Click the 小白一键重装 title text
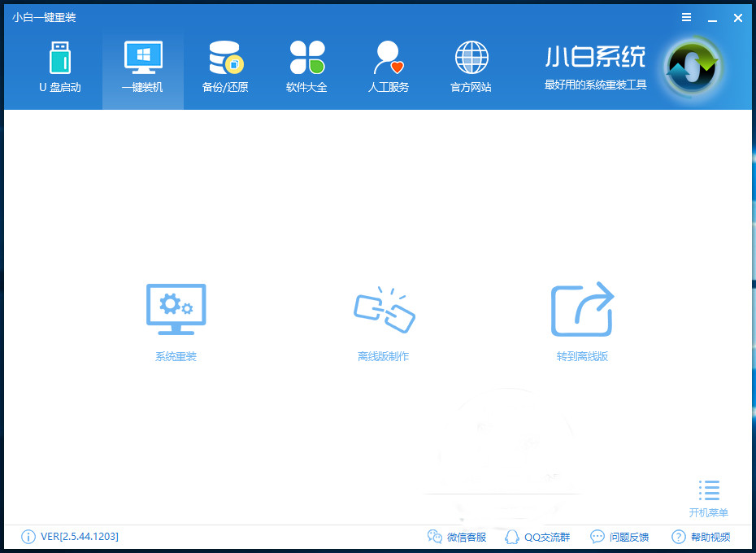Viewport: 756px width, 553px height. tap(44, 17)
